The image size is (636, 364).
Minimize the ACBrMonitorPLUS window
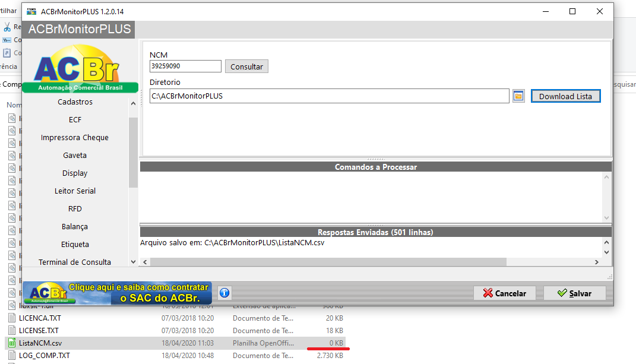546,11
